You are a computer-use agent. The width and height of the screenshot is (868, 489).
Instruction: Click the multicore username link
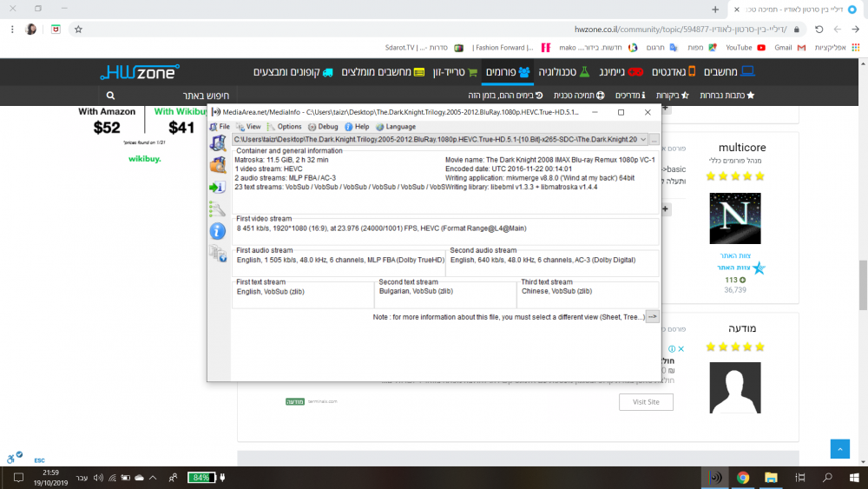click(x=742, y=148)
